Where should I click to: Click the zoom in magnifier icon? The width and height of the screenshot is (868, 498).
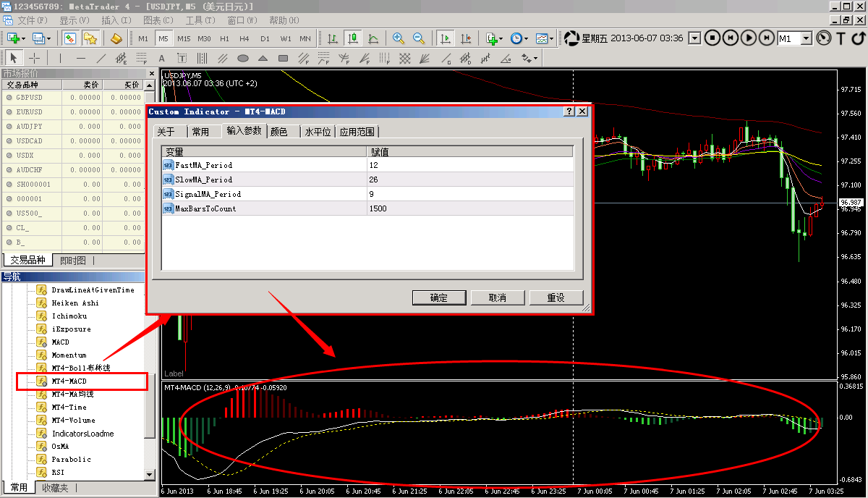point(399,38)
